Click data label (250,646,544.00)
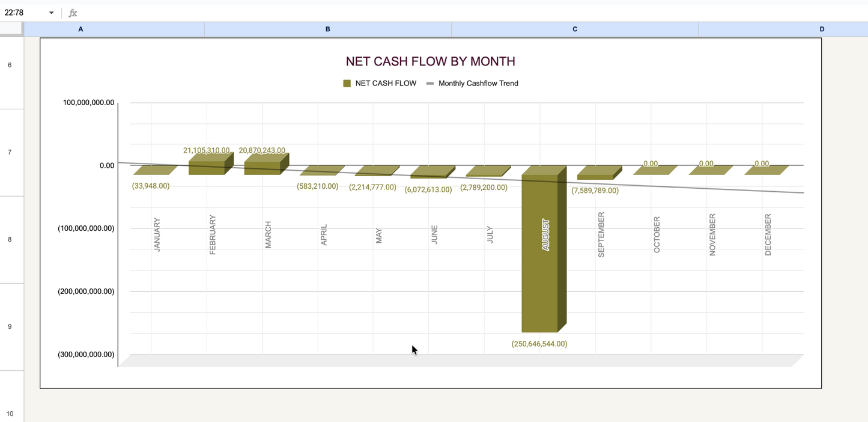 tap(539, 344)
